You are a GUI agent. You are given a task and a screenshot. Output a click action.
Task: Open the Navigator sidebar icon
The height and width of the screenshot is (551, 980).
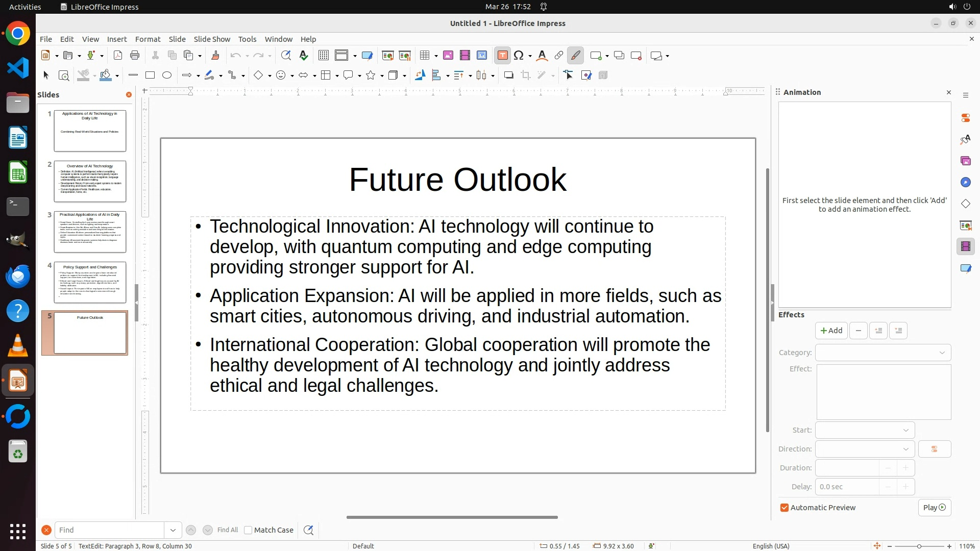click(965, 183)
